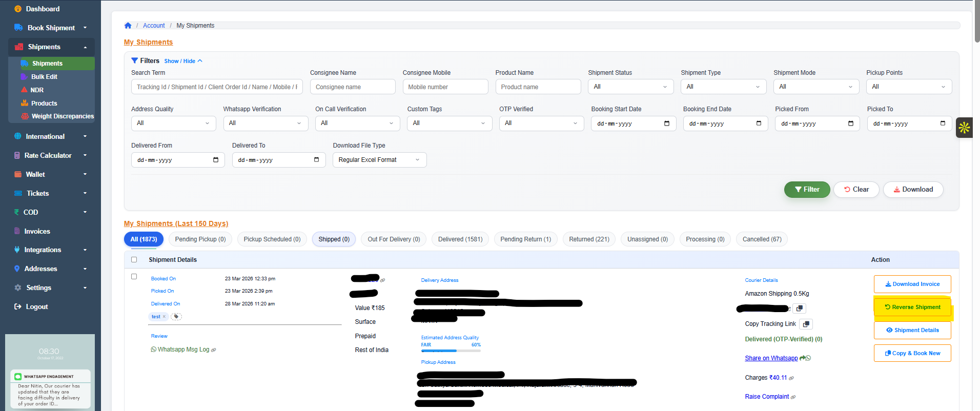
Task: Open the Share on Whatsapp link
Action: click(x=771, y=358)
